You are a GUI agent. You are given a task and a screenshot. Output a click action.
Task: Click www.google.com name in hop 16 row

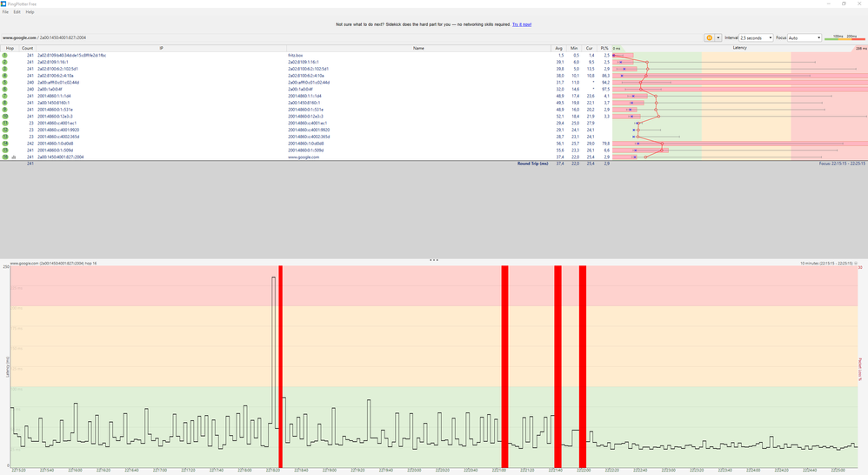coord(304,157)
